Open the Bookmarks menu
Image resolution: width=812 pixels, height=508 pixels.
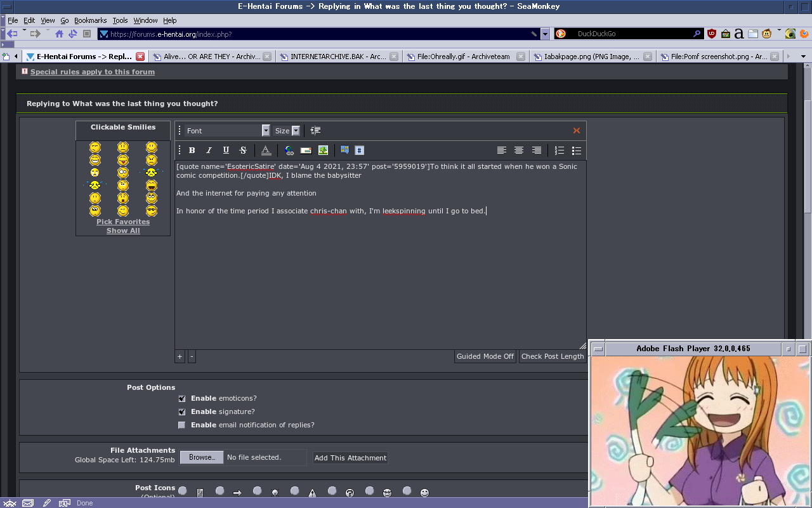pos(91,20)
